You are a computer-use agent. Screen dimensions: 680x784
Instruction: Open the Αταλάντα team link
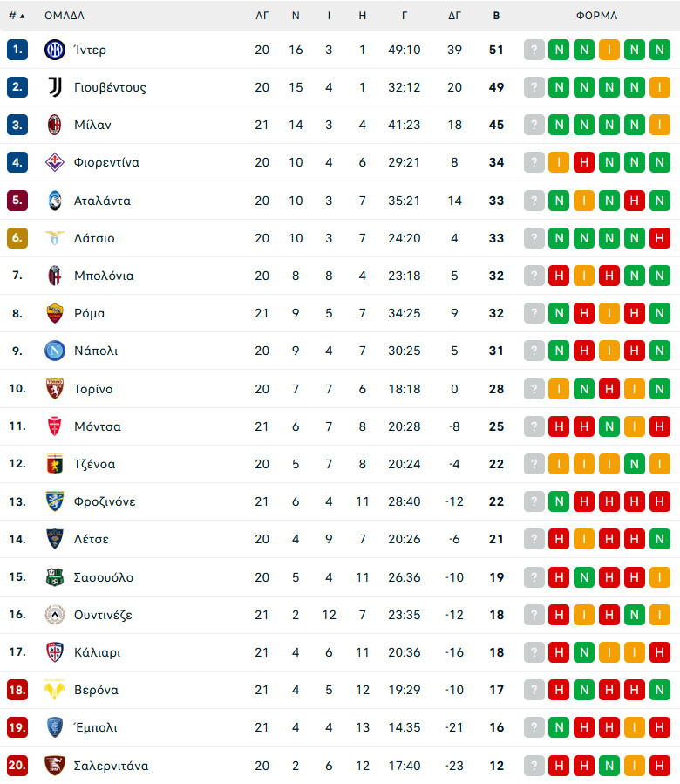[102, 201]
